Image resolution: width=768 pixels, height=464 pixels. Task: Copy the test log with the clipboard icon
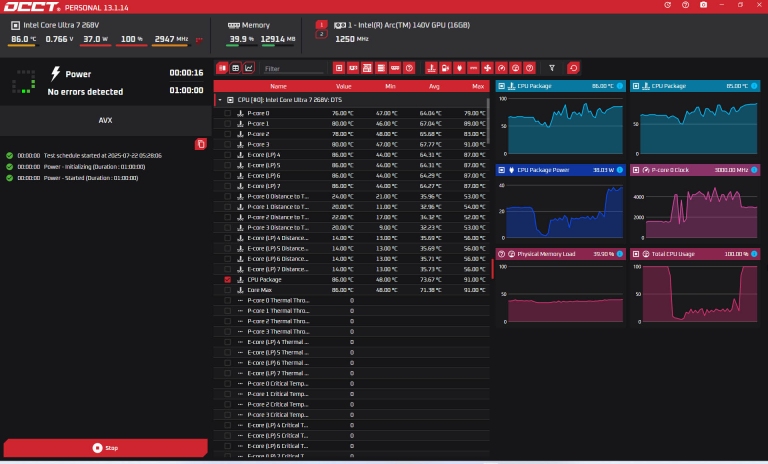coord(200,144)
